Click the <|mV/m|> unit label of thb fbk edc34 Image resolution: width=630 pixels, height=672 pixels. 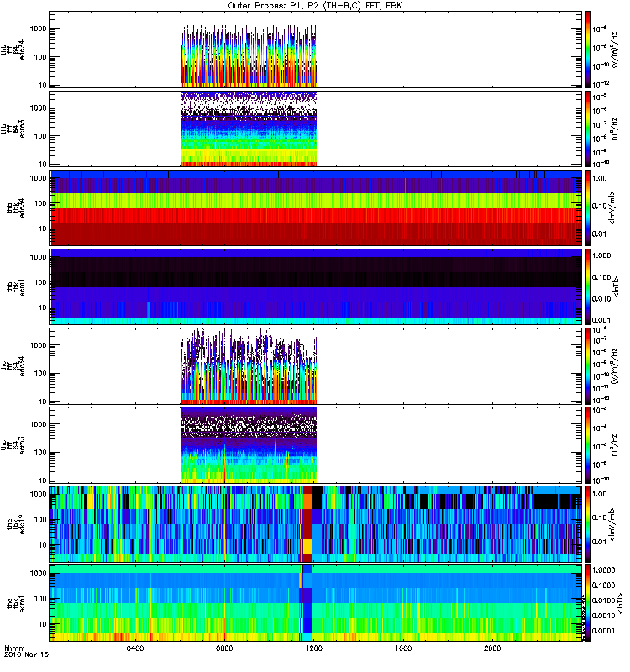612,207
